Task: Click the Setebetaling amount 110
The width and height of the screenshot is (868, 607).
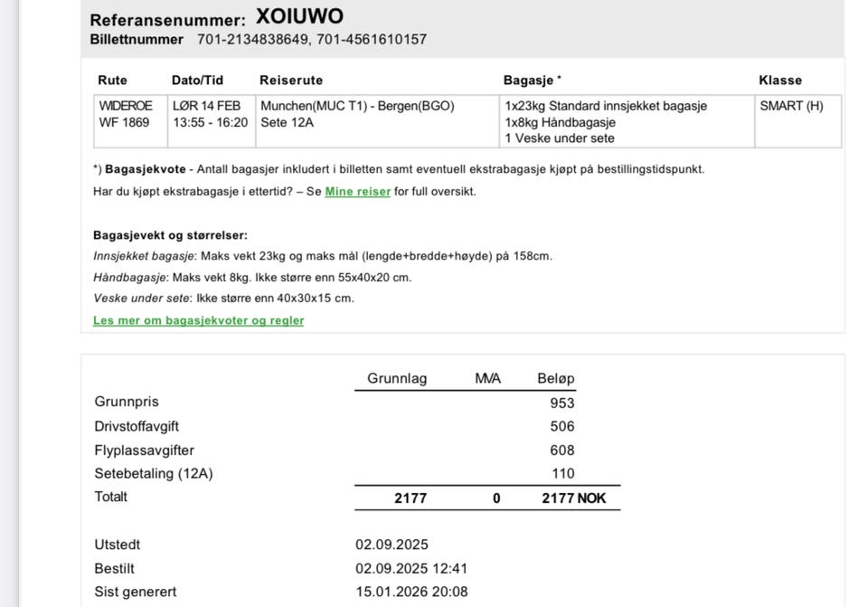Action: point(563,474)
